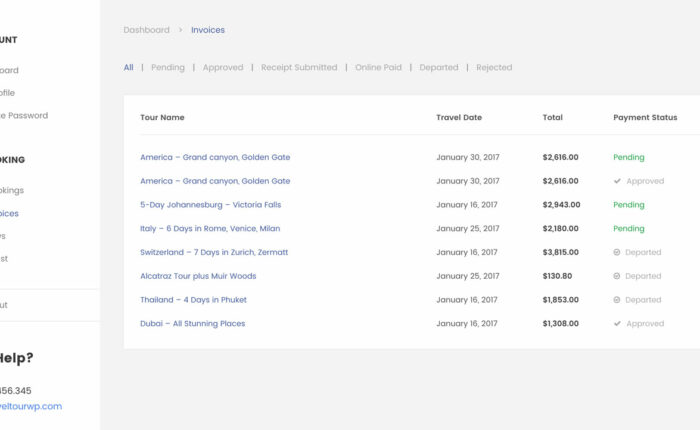Click the breadcrumb chevron arrow after Dashboard

[x=181, y=30]
